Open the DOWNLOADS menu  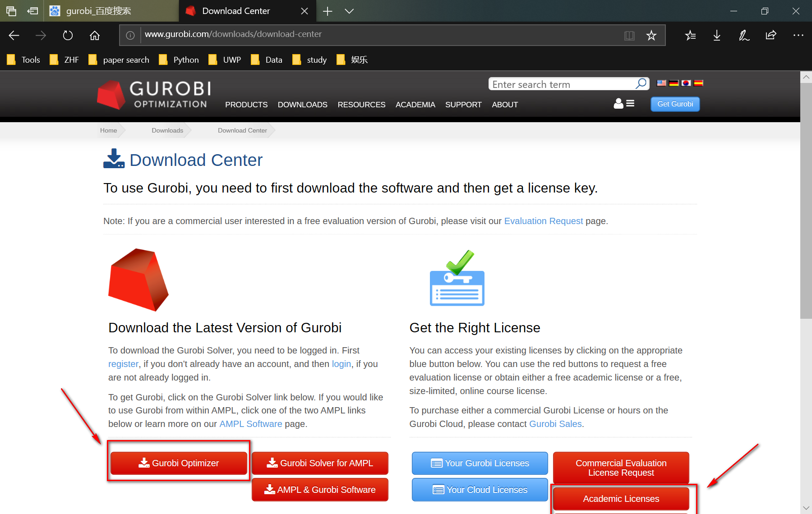point(303,105)
